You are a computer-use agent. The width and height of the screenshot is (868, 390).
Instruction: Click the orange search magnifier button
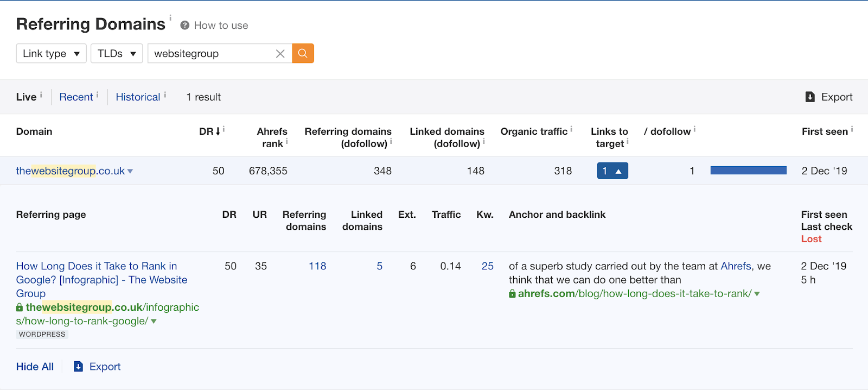click(303, 53)
